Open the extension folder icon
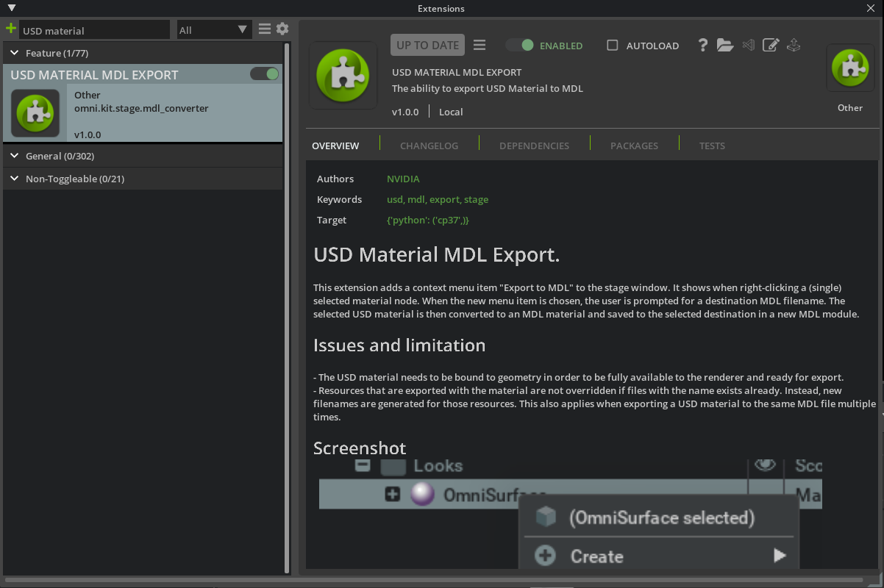The width and height of the screenshot is (884, 588). tap(725, 45)
